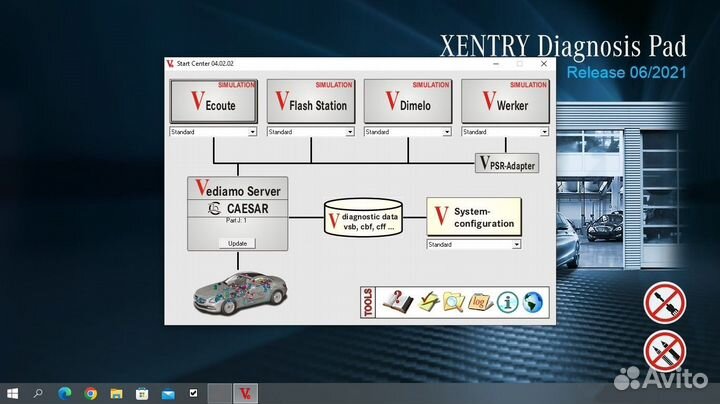Open the help book tool icon

(x=398, y=302)
